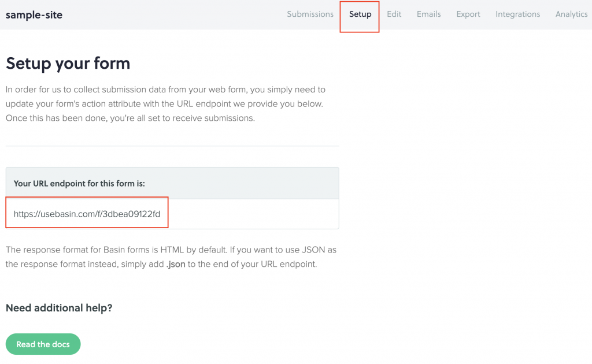Select the Setup tab

pyautogui.click(x=360, y=14)
